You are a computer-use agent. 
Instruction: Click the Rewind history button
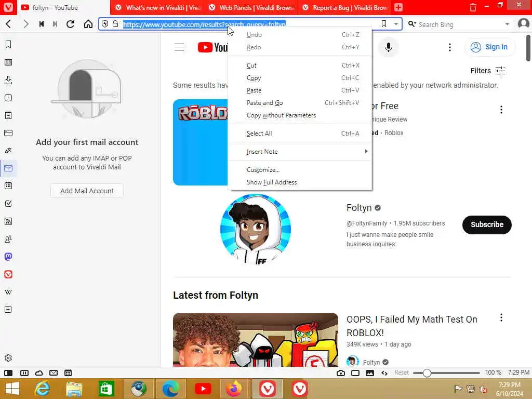42,24
